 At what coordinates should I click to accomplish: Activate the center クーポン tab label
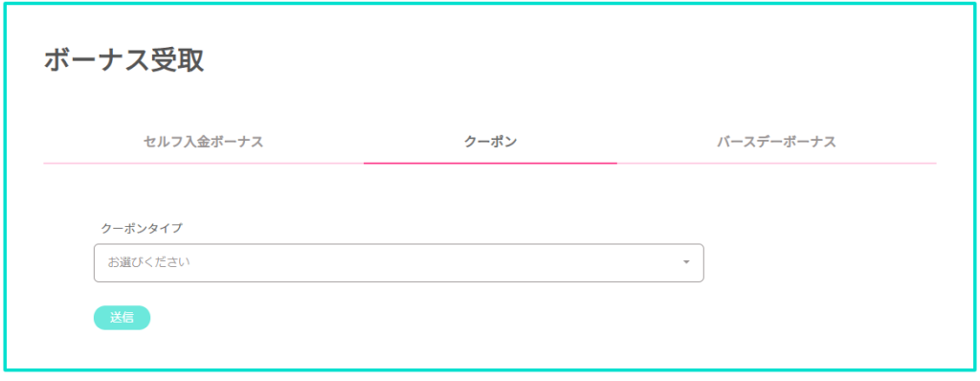(x=490, y=142)
